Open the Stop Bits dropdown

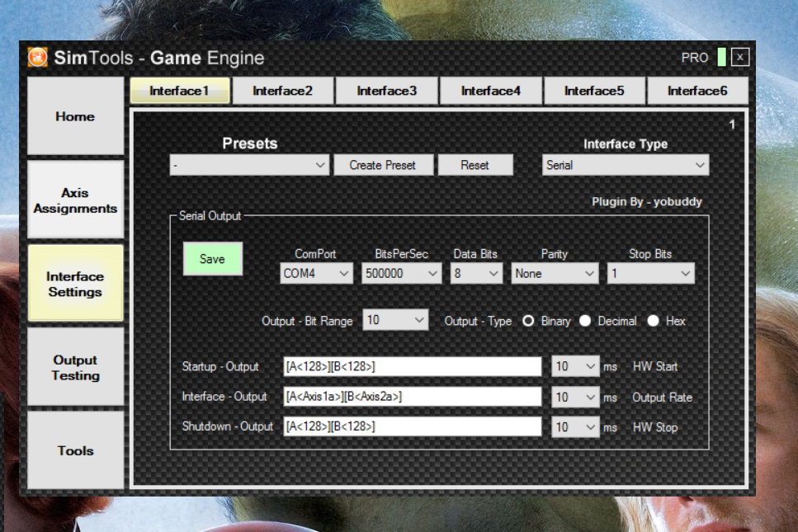tap(650, 273)
